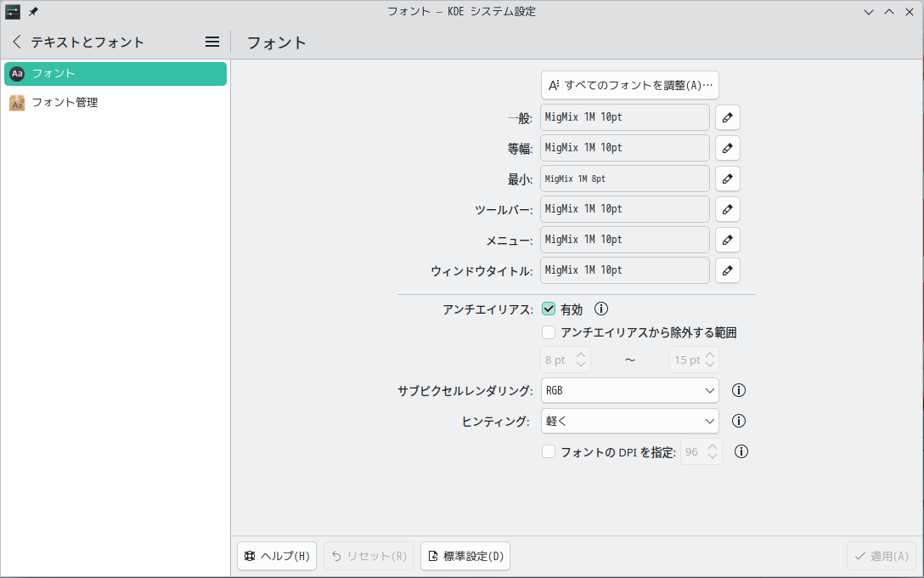This screenshot has height=578, width=924.
Task: Click the edit pencil for ツールバー font
Action: 727,209
